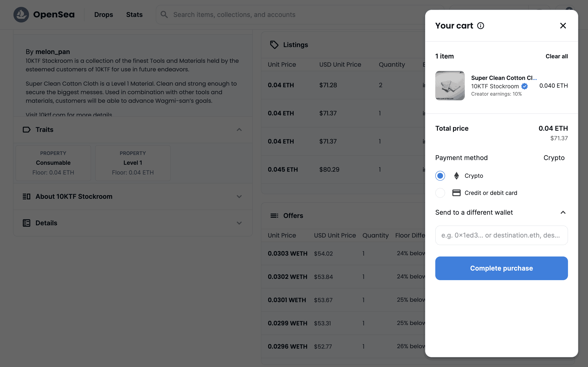Open the Drops menu item

click(104, 14)
